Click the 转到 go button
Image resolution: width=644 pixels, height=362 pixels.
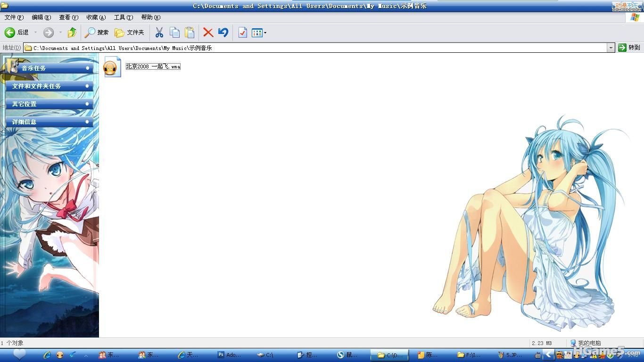[629, 48]
